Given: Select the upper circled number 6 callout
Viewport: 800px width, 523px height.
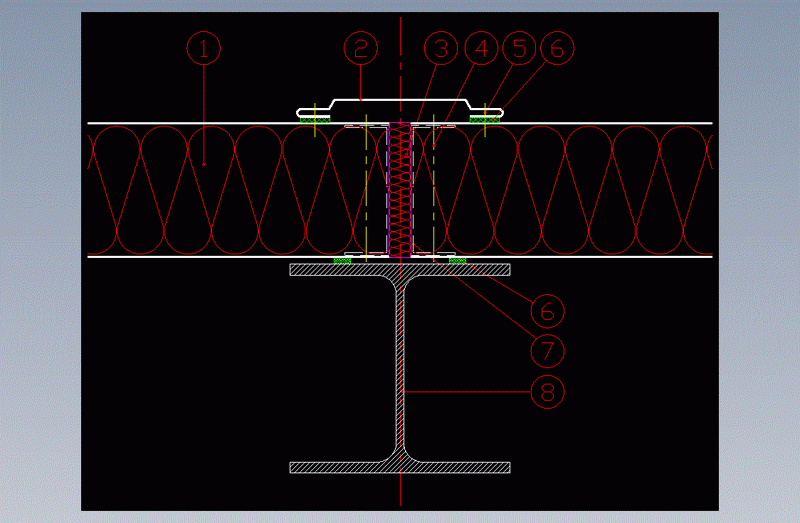Looking at the screenshot, I should pyautogui.click(x=557, y=47).
